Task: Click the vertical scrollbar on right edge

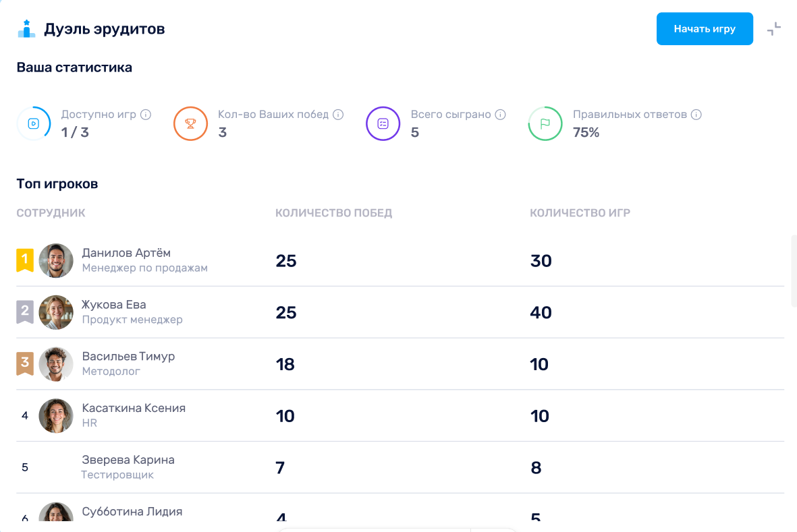Action: [x=794, y=271]
